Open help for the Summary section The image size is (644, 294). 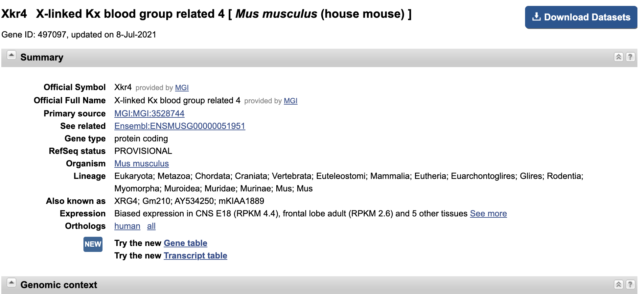(x=630, y=57)
